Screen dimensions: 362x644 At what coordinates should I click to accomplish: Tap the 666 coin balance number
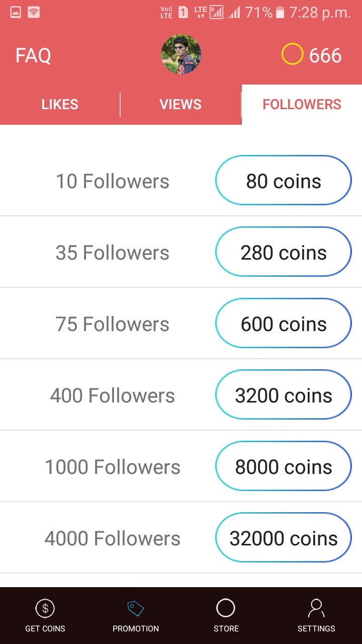325,55
